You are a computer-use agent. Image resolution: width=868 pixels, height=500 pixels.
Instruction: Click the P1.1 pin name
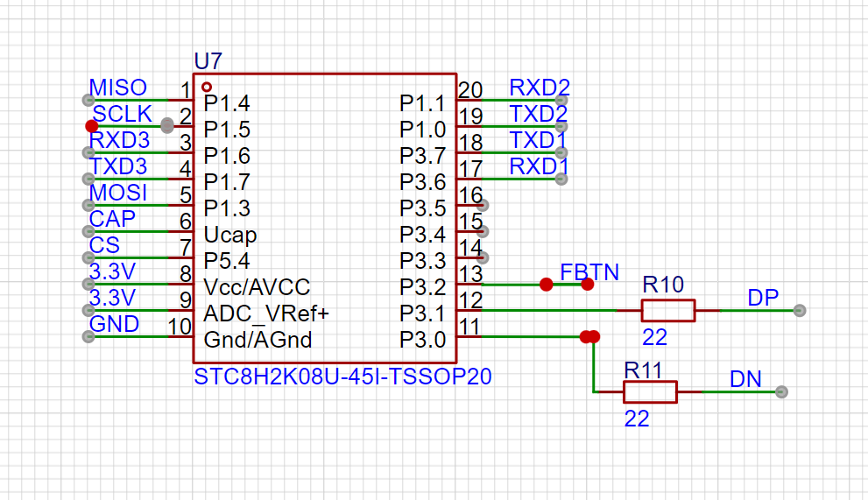click(x=423, y=103)
